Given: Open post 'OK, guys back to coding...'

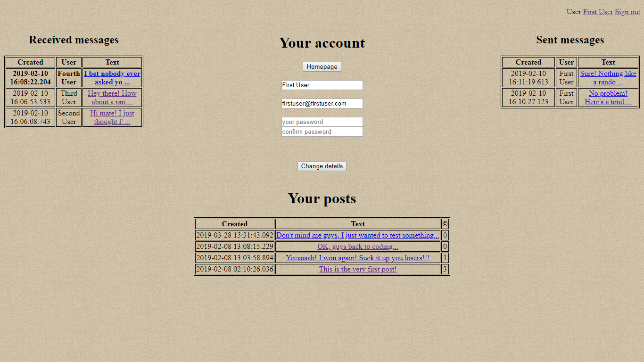Looking at the screenshot, I should (x=358, y=247).
